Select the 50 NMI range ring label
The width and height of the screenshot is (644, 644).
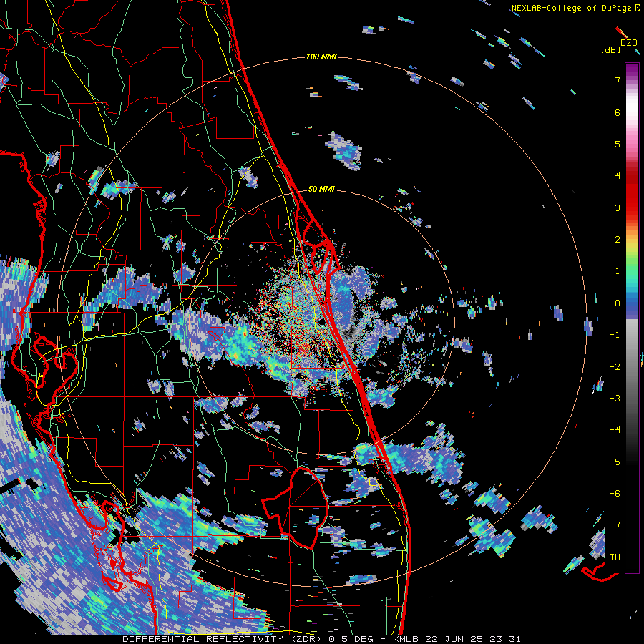pyautogui.click(x=321, y=190)
